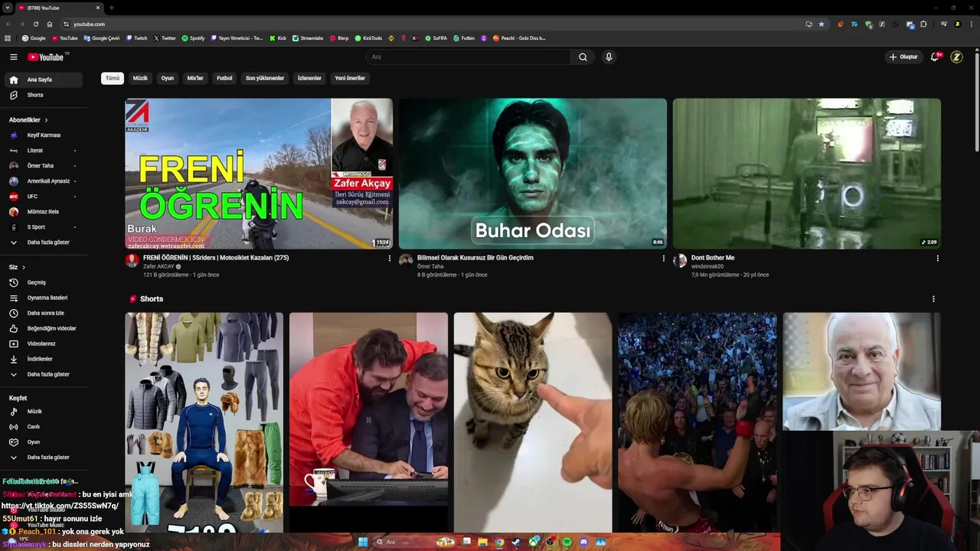This screenshot has height=551, width=980.
Task: Go to YouTube home via the logo
Action: (x=47, y=57)
